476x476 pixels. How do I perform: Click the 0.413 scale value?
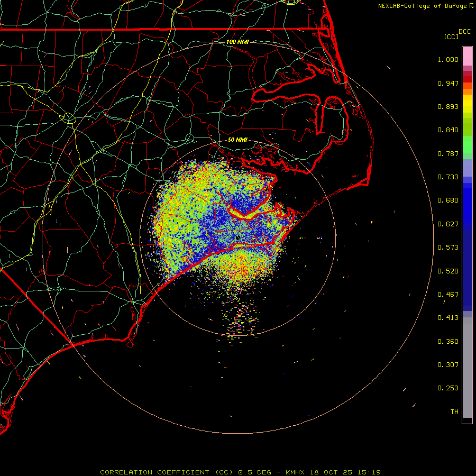coord(448,318)
